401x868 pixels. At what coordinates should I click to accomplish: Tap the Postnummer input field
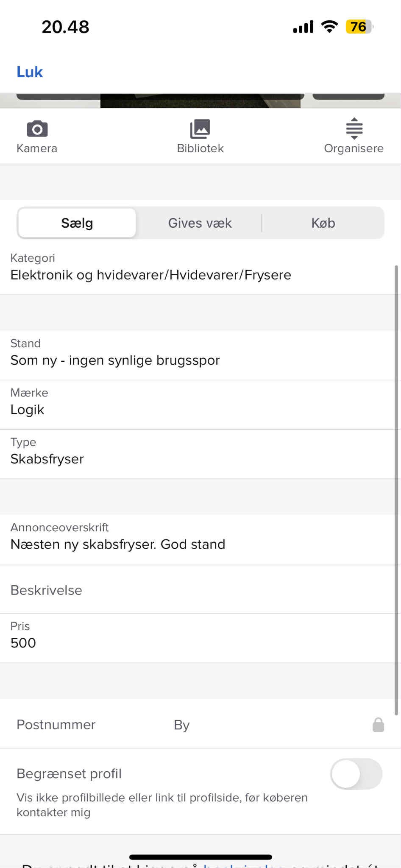85,725
